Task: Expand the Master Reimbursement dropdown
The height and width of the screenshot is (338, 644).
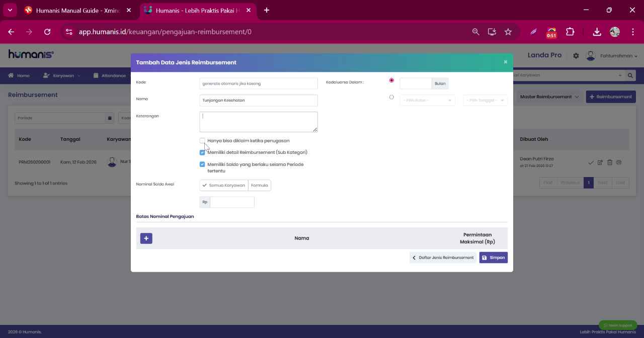Action: [549, 97]
